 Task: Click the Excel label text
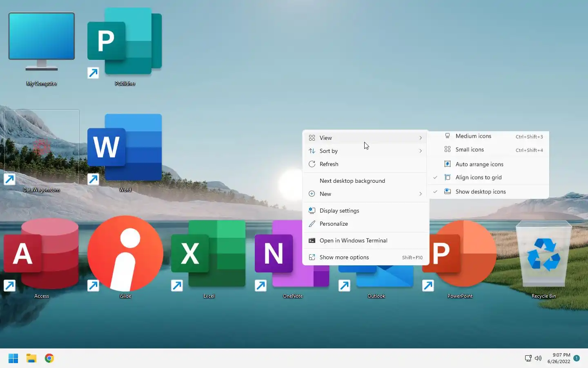point(209,296)
